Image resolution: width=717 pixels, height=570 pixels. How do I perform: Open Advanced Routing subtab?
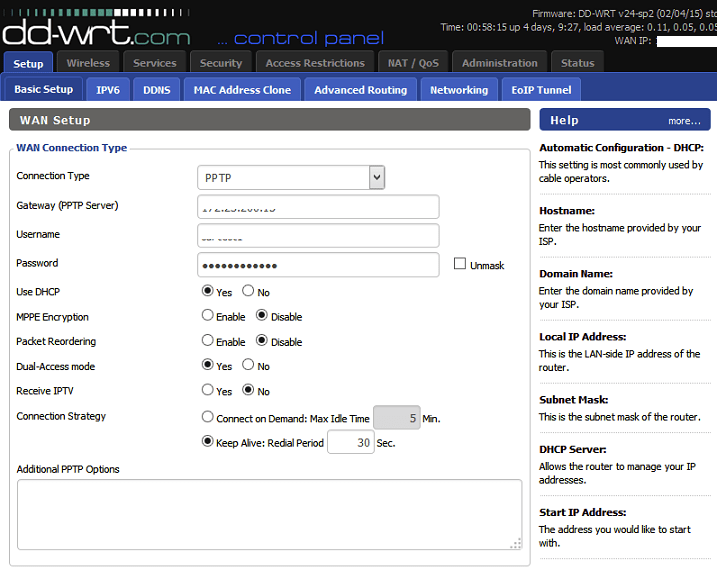pos(360,89)
